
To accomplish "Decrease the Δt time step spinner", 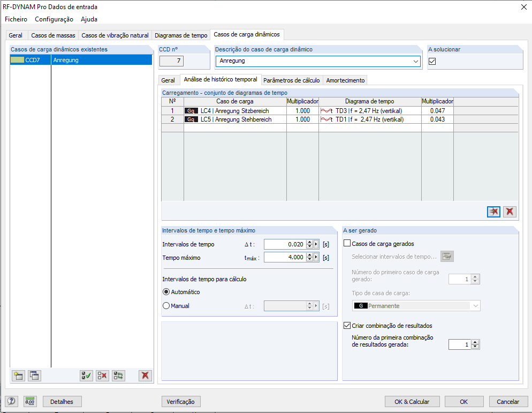I will click(309, 246).
